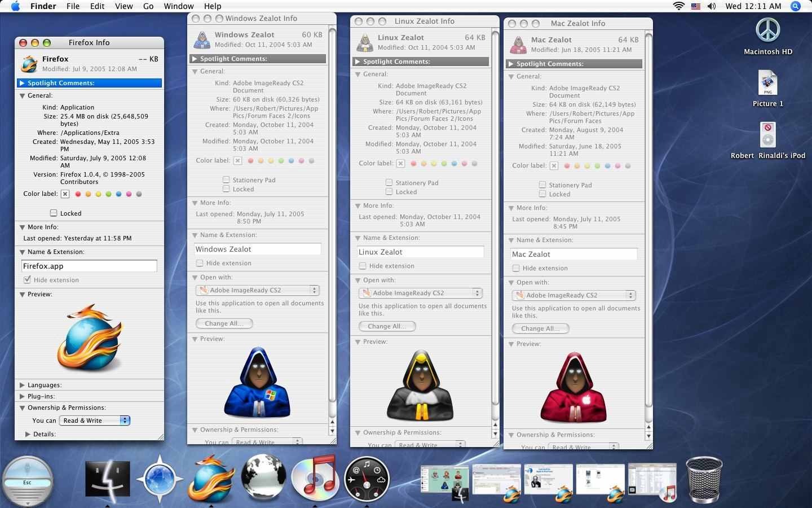Pick blue color label in Mac Zealot Info
Screen dimensions: 812x508
tap(607, 166)
